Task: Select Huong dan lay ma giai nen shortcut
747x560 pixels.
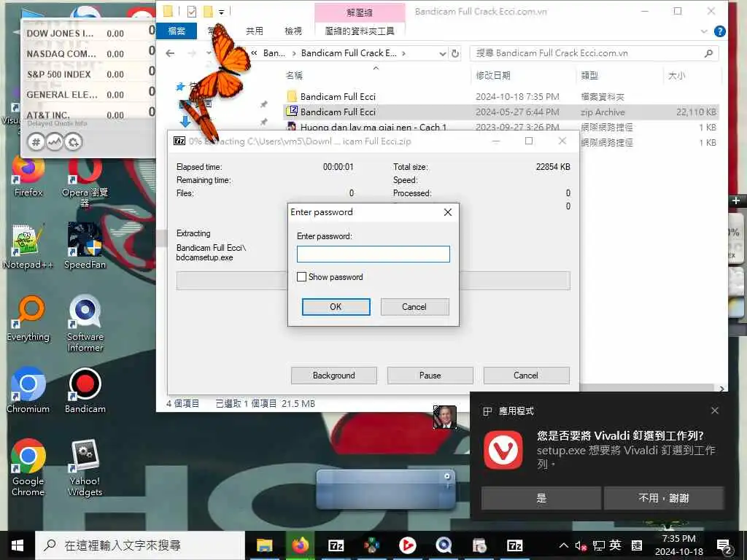Action: 500,127
